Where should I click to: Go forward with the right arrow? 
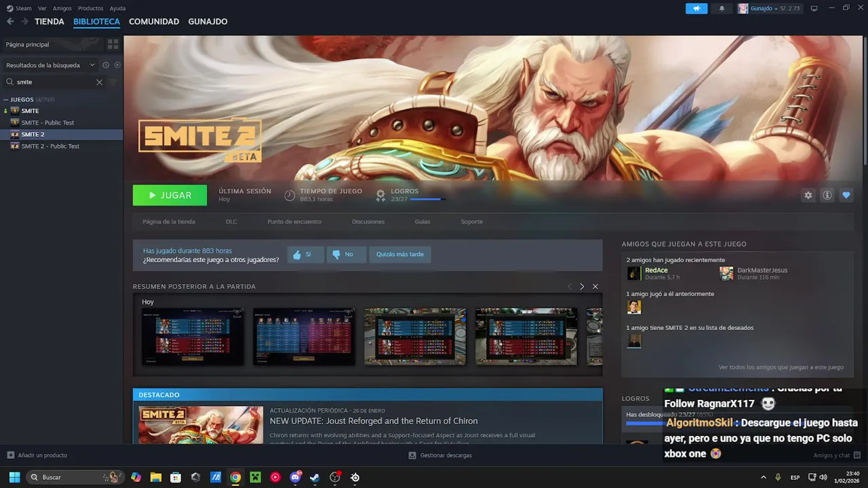tap(24, 22)
